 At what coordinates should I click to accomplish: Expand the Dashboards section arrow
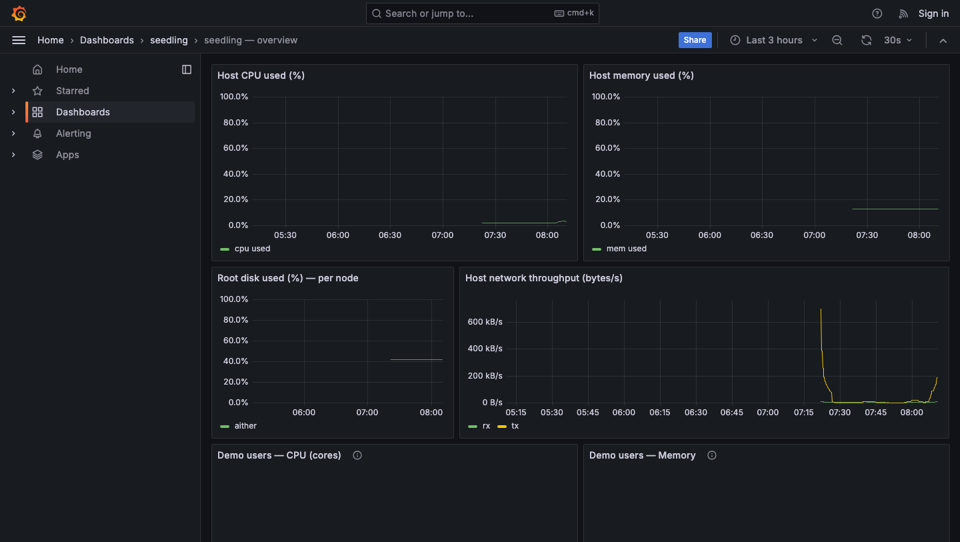13,112
